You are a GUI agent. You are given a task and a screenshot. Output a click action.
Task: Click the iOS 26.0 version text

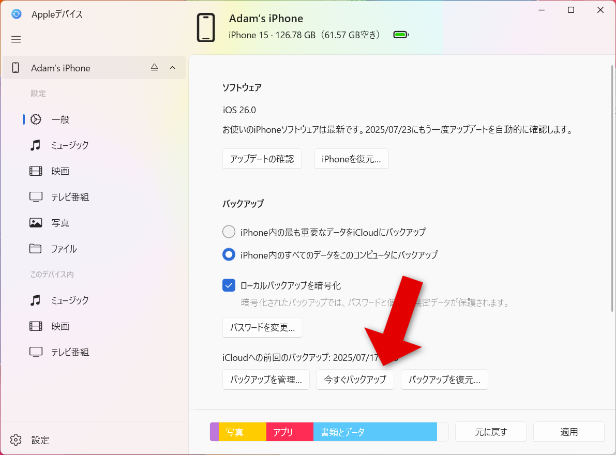(x=239, y=110)
